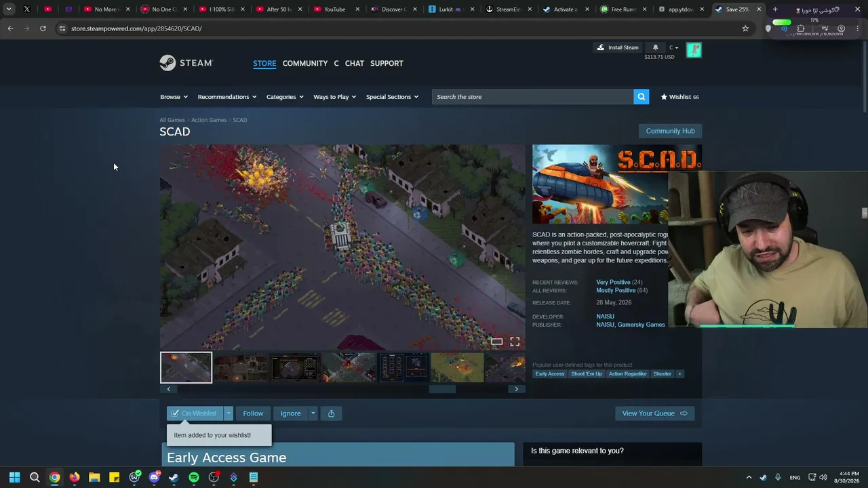The height and width of the screenshot is (488, 868).
Task: Open the SUPPORT menu item
Action: click(387, 63)
